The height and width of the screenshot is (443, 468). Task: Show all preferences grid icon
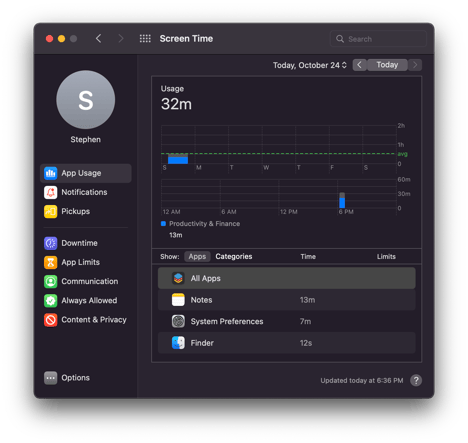pos(145,39)
